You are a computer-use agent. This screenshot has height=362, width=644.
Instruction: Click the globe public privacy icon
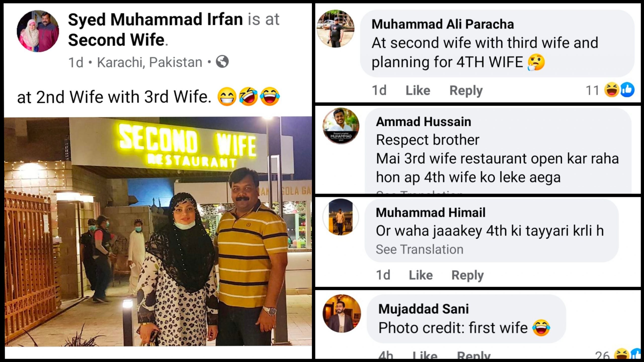click(222, 62)
